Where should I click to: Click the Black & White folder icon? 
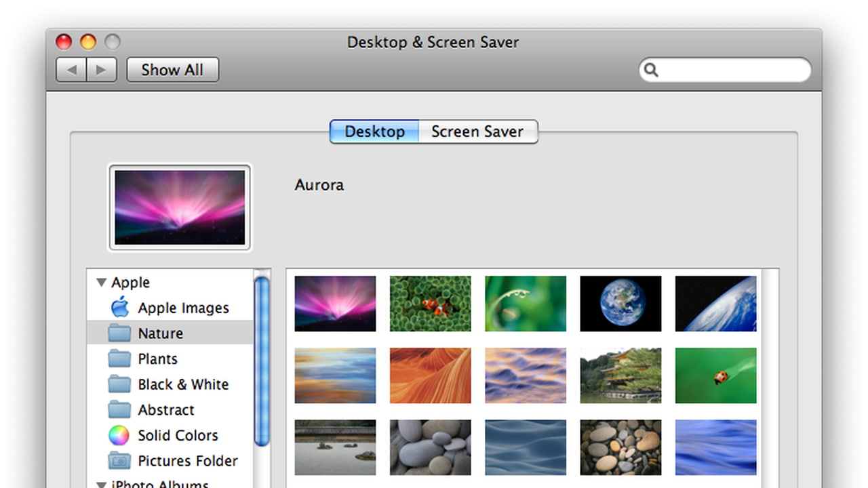click(119, 384)
